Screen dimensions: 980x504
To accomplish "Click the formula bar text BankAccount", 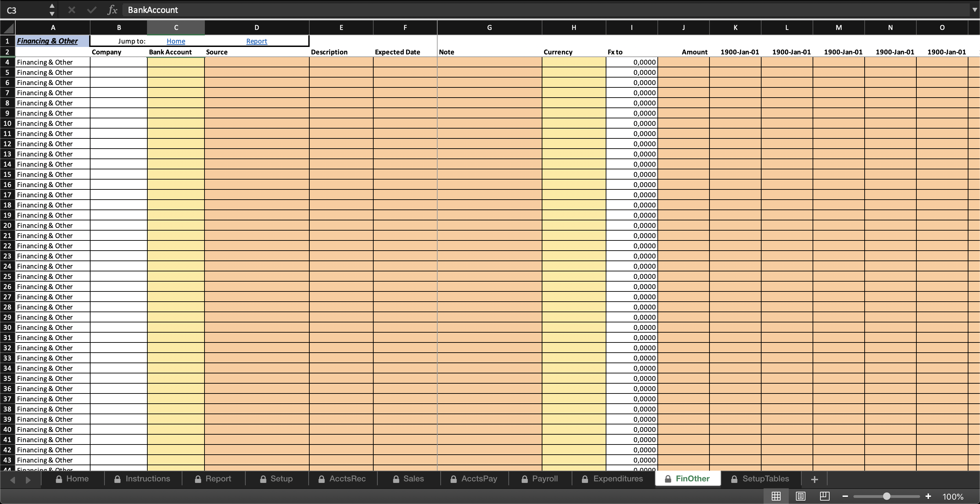I will point(153,10).
